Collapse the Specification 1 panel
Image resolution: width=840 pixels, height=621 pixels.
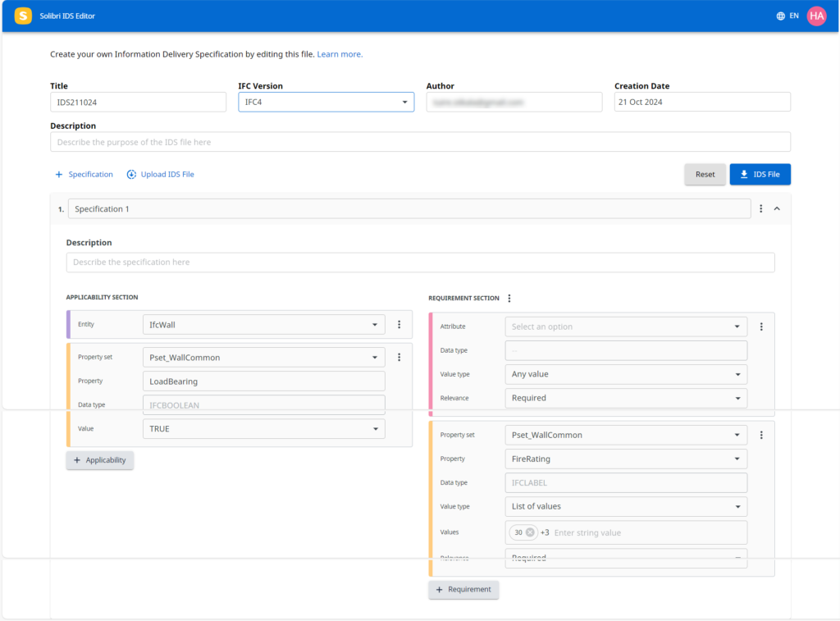[777, 209]
